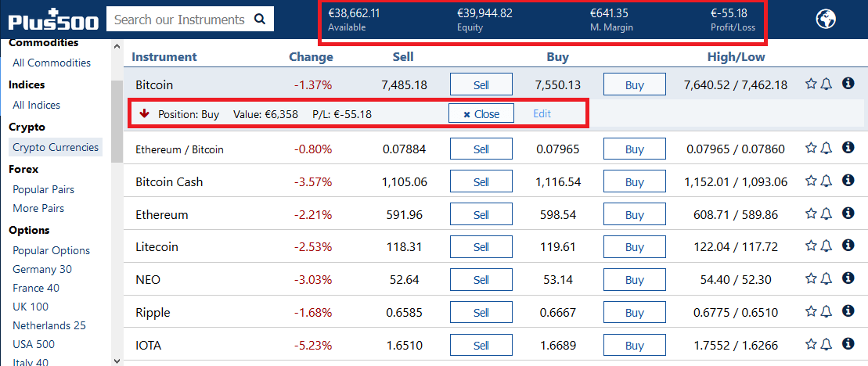Select Netherlands 25 options
This screenshot has height=366, width=868.
[49, 325]
